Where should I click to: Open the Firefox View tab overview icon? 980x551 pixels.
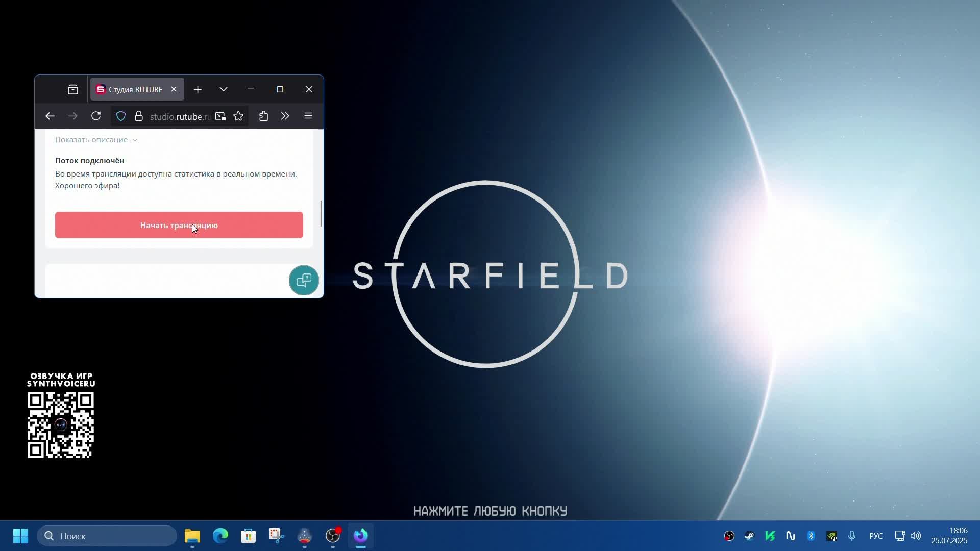73,90
